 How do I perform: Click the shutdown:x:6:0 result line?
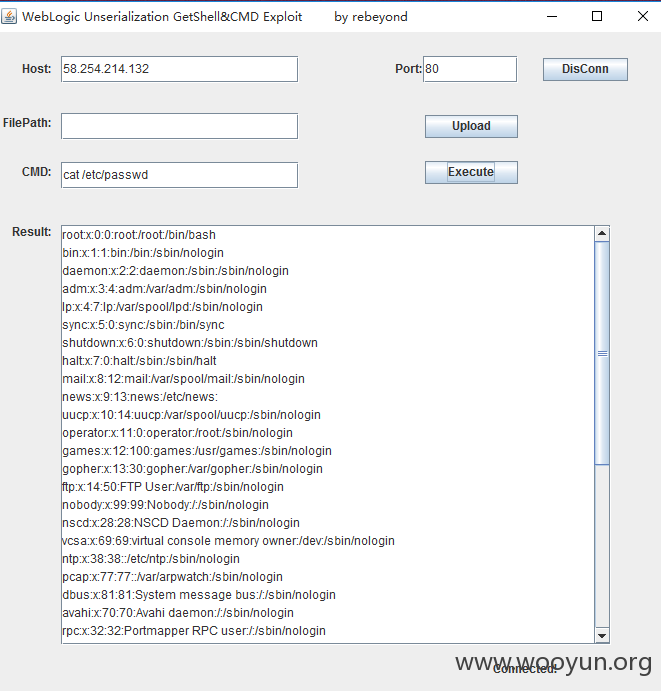[190, 343]
